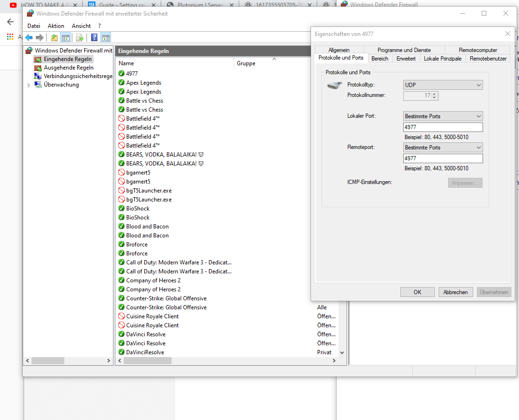
Task: Switch to the Remotebenutzer tab
Action: pyautogui.click(x=488, y=59)
